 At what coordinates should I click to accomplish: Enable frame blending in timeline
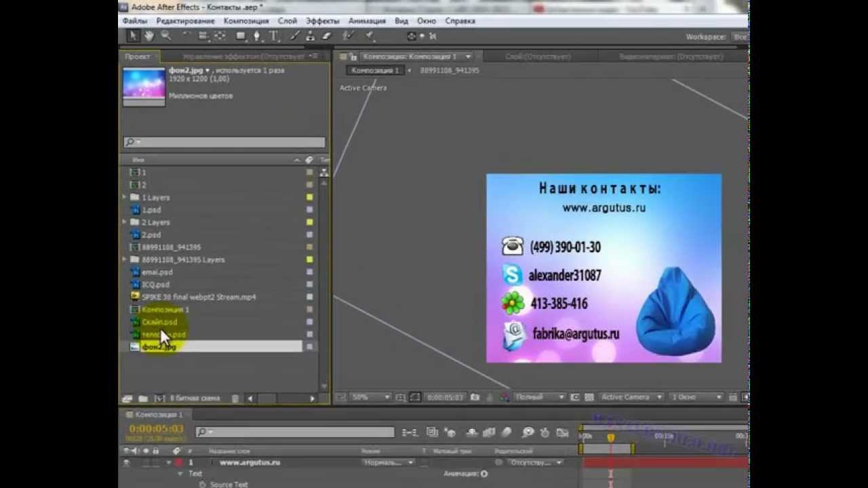(489, 432)
